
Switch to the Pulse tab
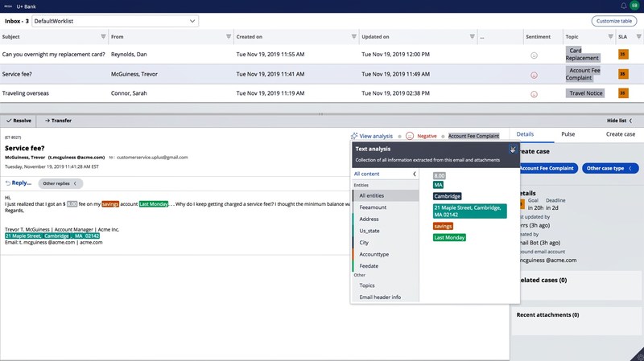[x=568, y=134]
